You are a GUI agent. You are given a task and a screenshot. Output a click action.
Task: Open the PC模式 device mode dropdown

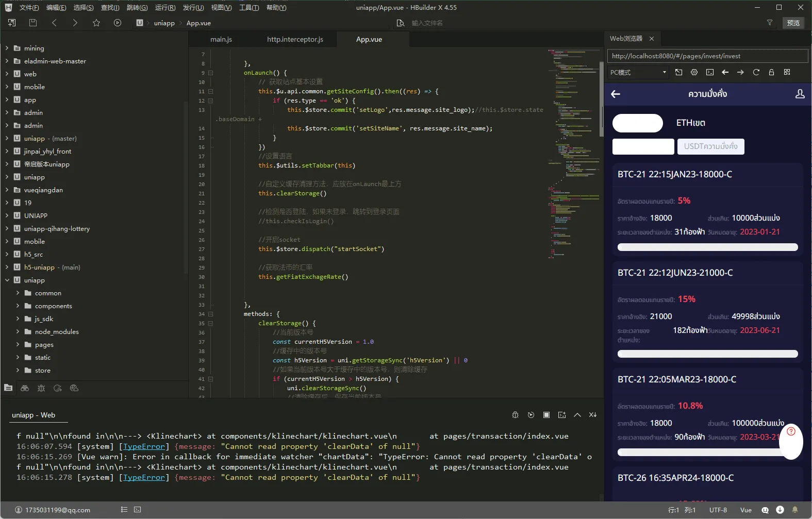tap(638, 72)
